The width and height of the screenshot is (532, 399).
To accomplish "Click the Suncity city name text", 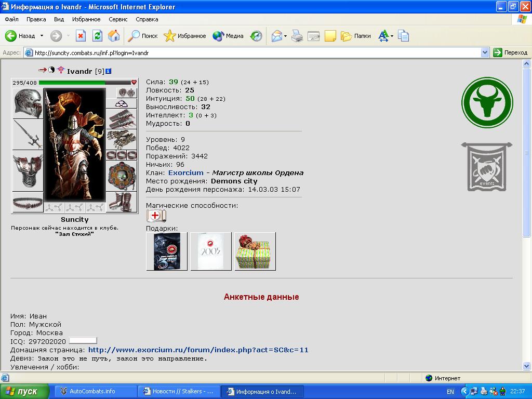I will point(75,220).
